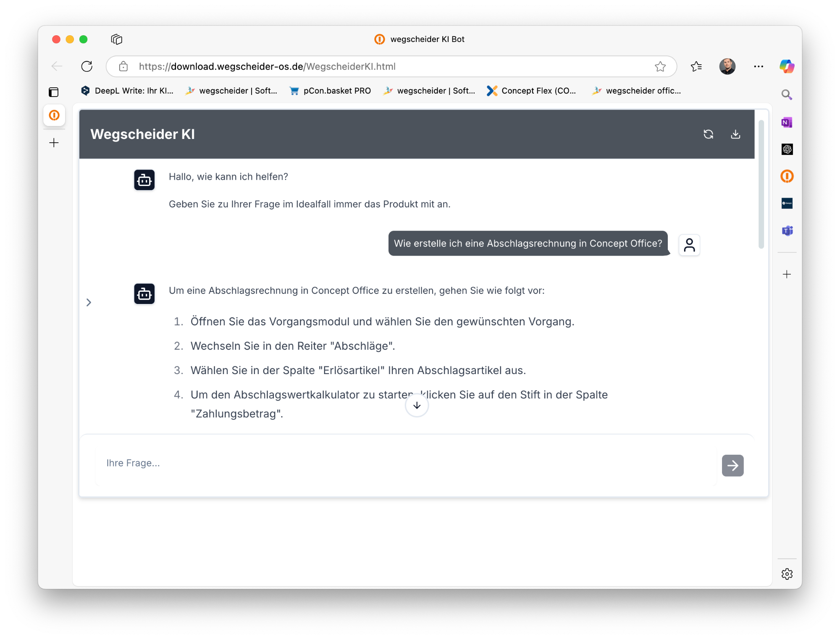Image resolution: width=840 pixels, height=639 pixels.
Task: Click the chat panel scrollbar
Action: click(x=761, y=184)
